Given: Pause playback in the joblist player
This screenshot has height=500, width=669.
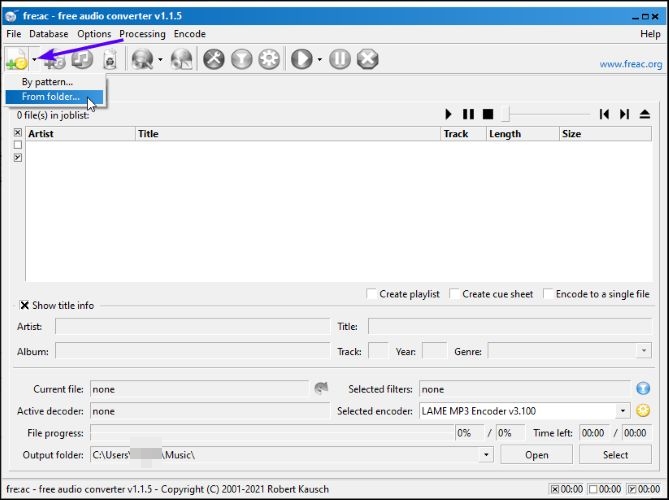Looking at the screenshot, I should tap(468, 114).
